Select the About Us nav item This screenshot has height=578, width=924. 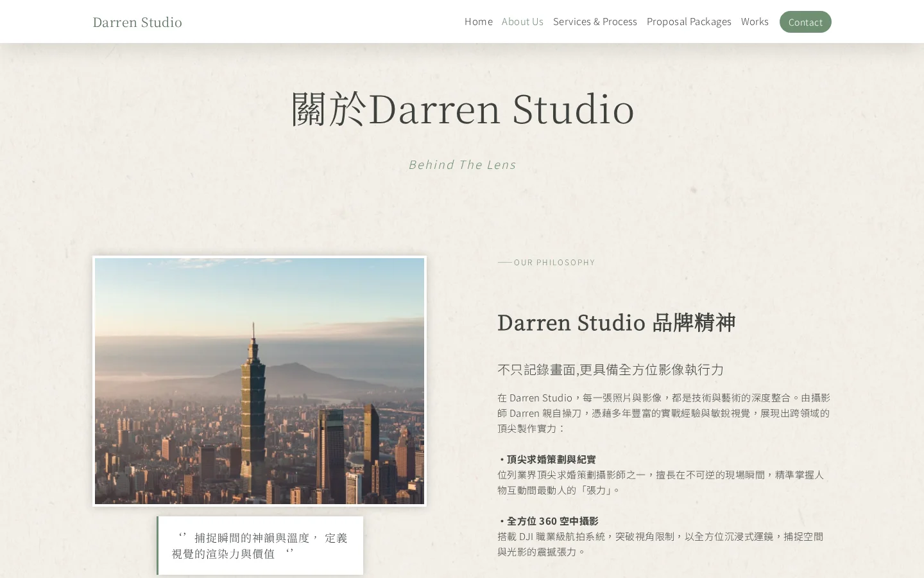point(522,21)
